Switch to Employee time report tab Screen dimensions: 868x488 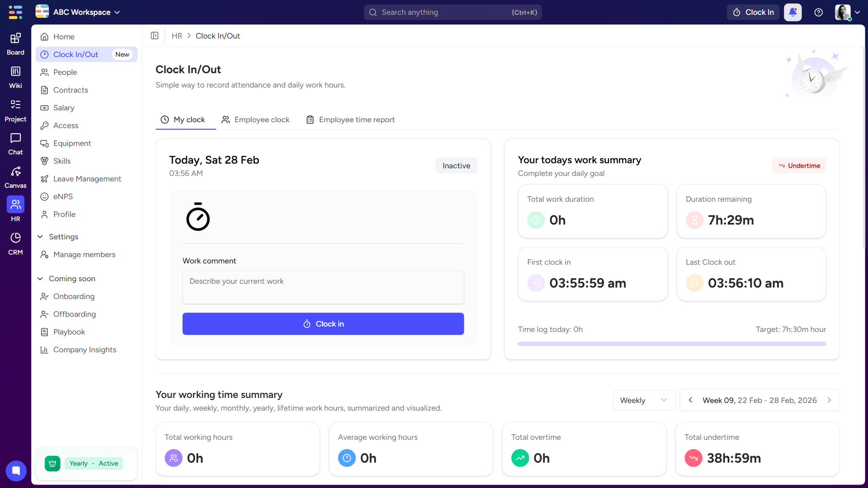[x=350, y=120]
